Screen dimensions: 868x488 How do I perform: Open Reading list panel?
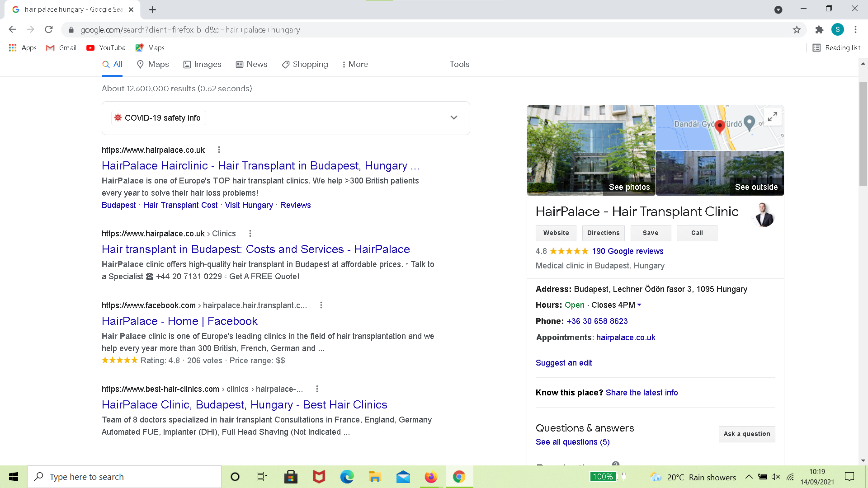(x=836, y=48)
